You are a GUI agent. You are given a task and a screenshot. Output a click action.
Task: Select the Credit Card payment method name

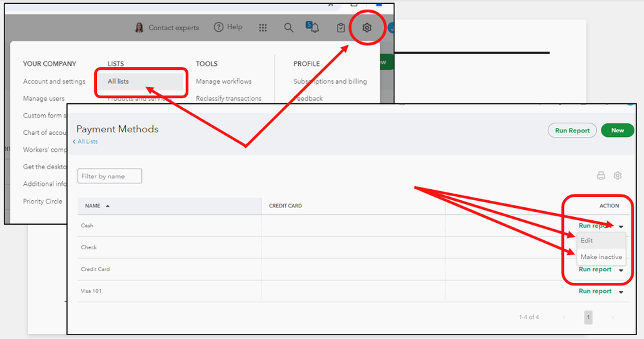[96, 269]
